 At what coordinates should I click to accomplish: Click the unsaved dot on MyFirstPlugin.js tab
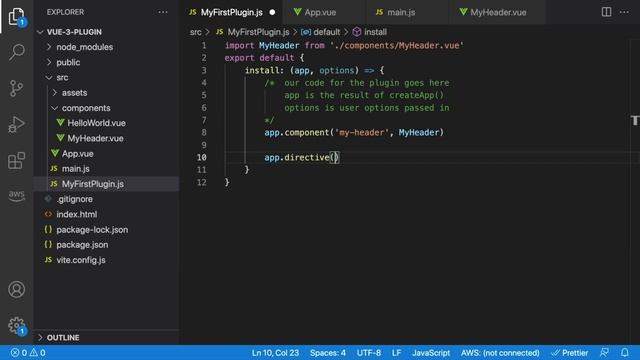pos(272,12)
